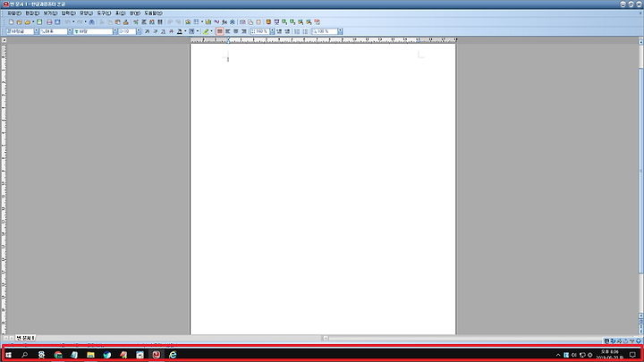The image size is (644, 362).
Task: Open the Format menu
Action: coord(86,13)
